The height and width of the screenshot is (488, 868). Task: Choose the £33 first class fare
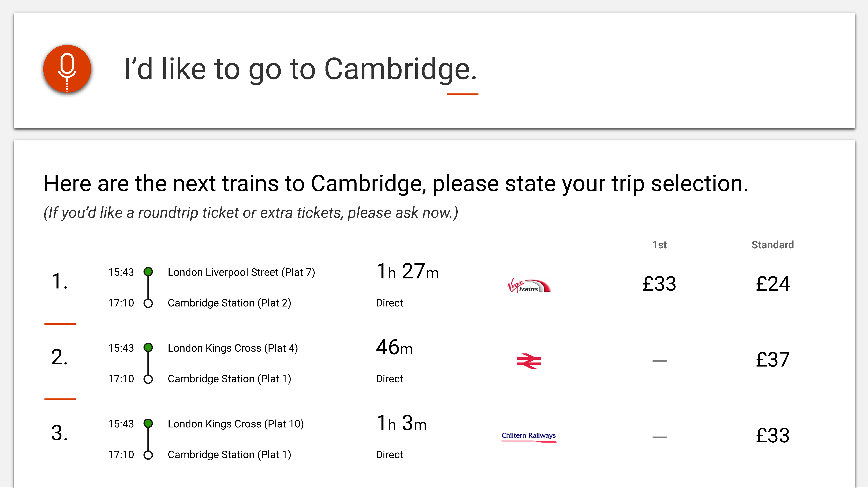(659, 284)
